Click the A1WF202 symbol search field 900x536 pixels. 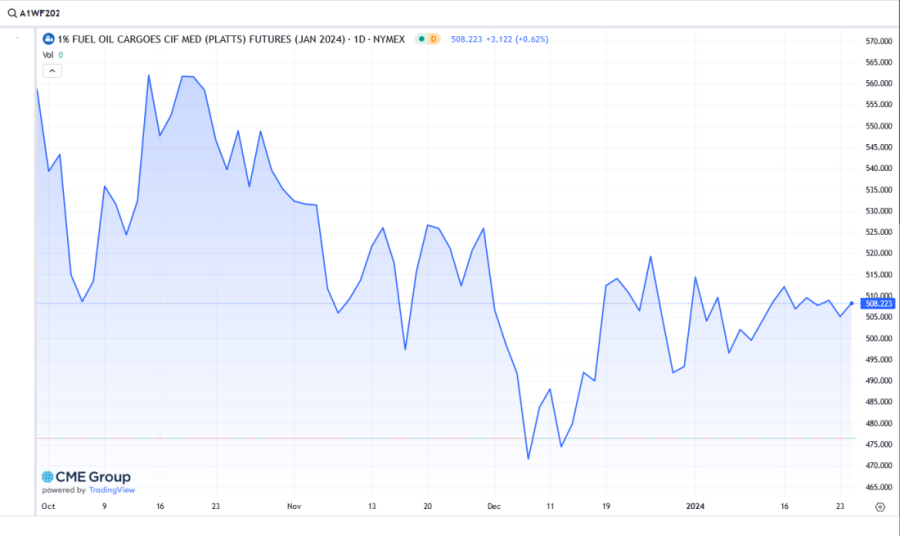pos(40,13)
